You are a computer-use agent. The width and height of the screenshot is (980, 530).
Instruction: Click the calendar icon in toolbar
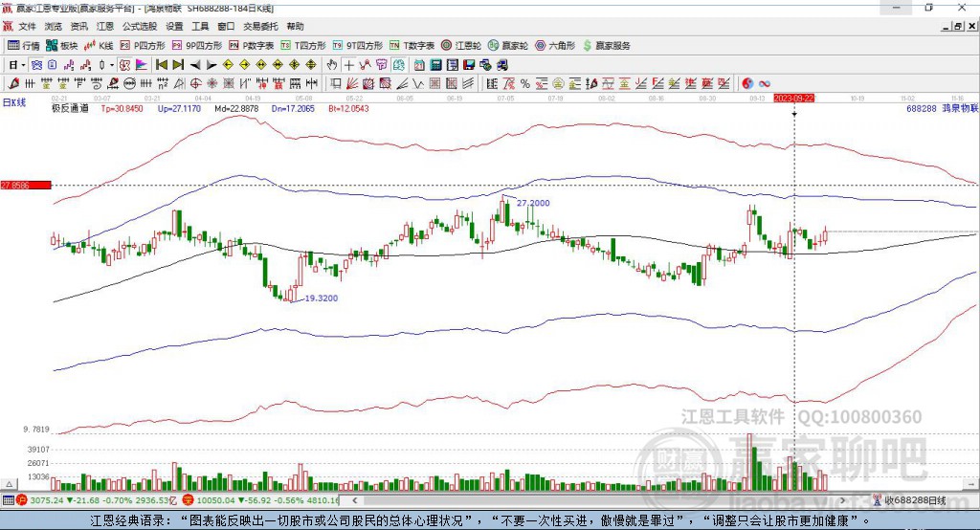tap(419, 65)
